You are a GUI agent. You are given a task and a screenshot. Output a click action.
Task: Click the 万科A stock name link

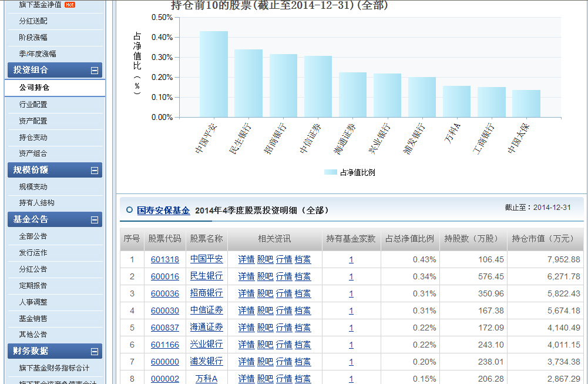click(207, 379)
